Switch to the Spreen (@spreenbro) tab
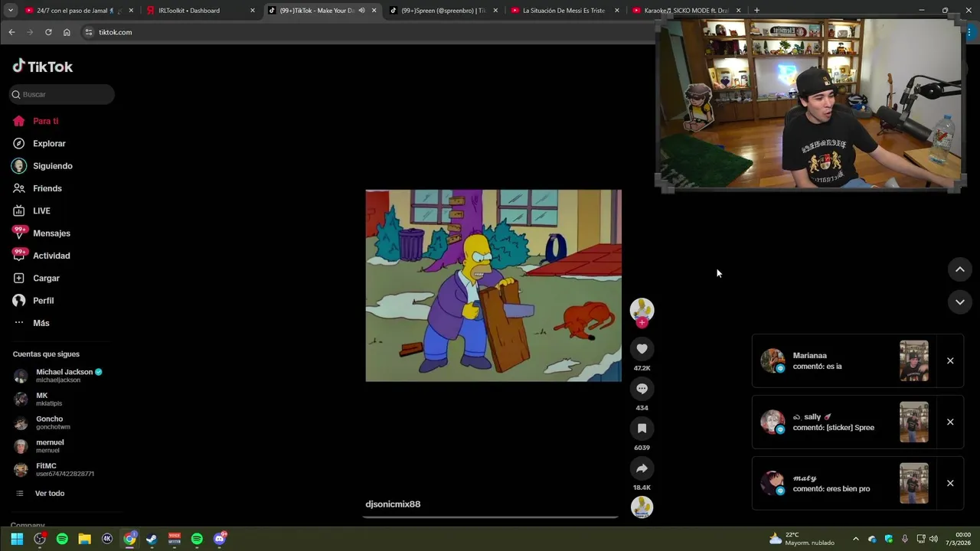The width and height of the screenshot is (980, 551). coord(443,11)
